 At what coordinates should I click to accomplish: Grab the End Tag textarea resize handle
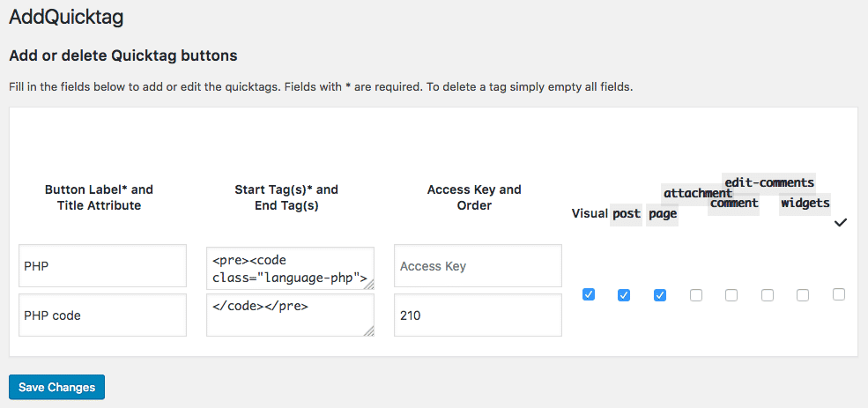368,330
